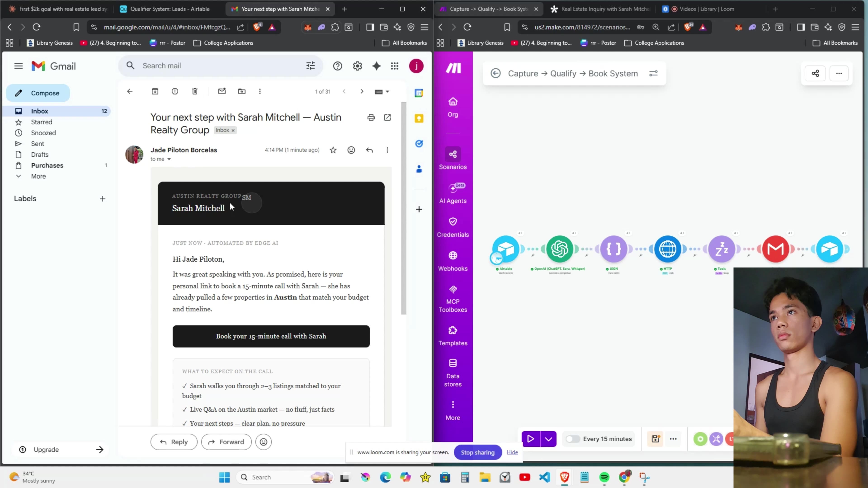Mark the email as unread
Viewport: 868px width, 488px height.
(x=222, y=91)
